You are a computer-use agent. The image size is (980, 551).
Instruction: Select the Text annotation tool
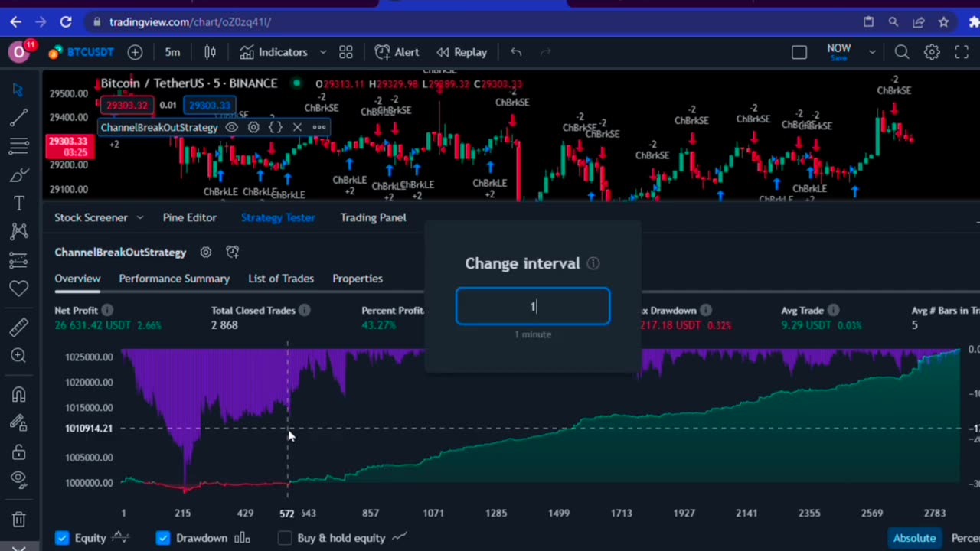(19, 204)
